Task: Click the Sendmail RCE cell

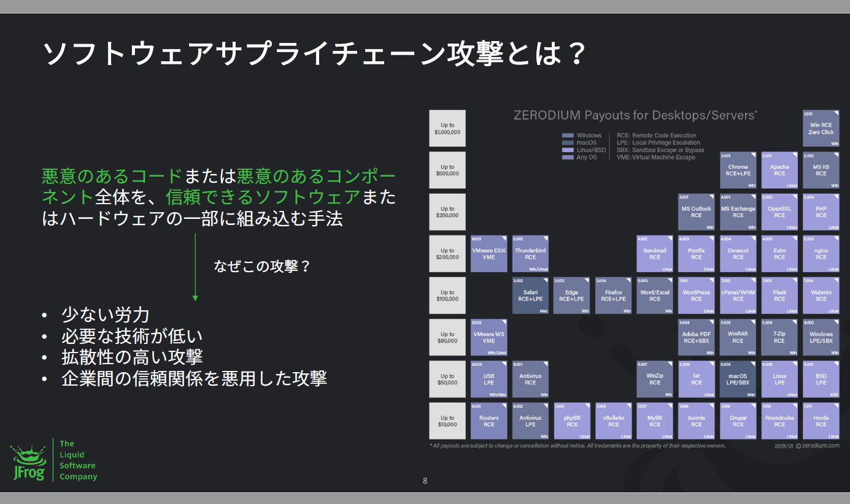Action: (655, 254)
